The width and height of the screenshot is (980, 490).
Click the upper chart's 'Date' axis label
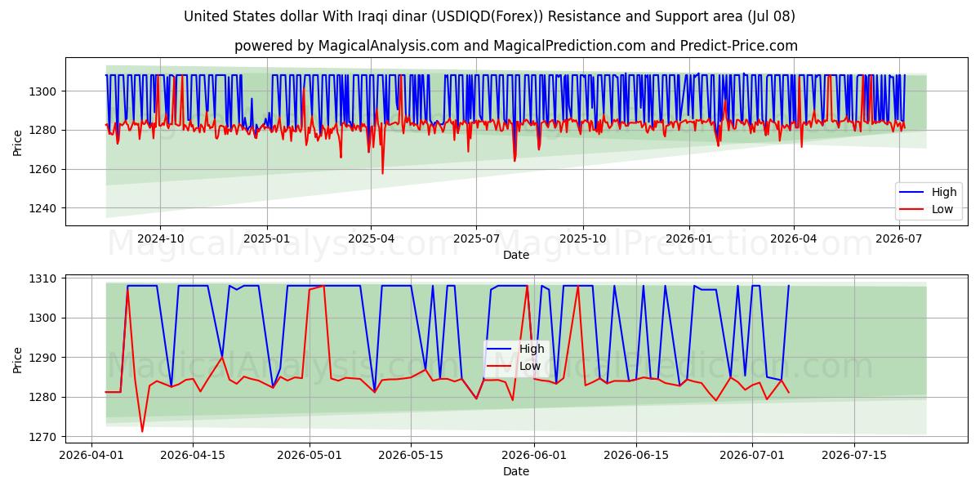click(516, 255)
